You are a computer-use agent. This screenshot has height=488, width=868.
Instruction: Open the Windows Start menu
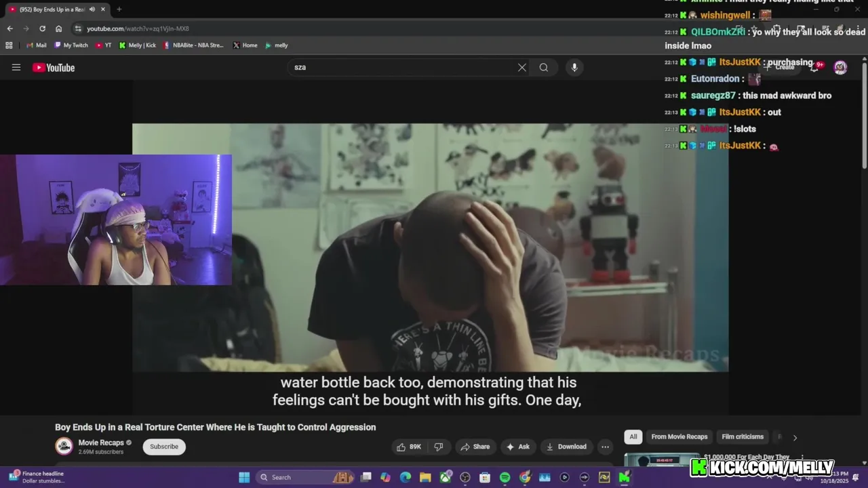[x=243, y=477]
